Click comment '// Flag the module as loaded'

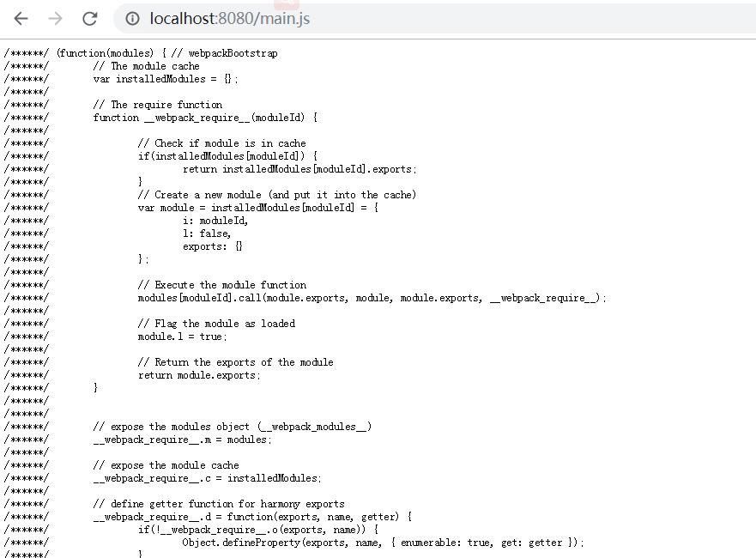216,324
